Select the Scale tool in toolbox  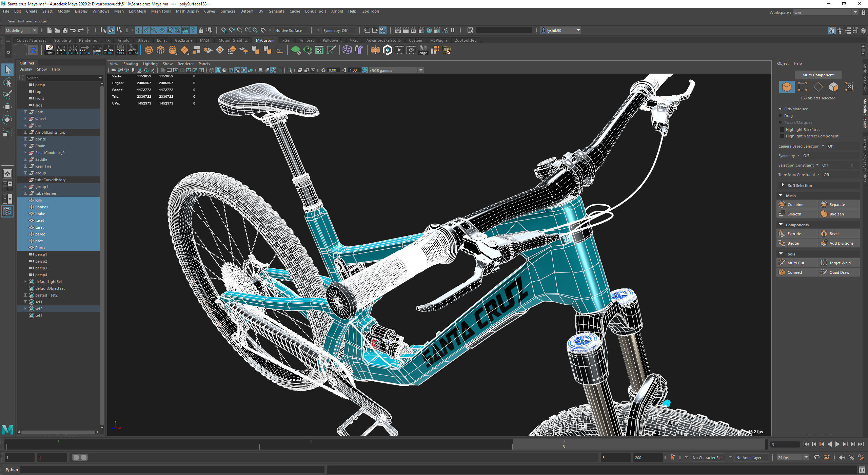coord(7,132)
